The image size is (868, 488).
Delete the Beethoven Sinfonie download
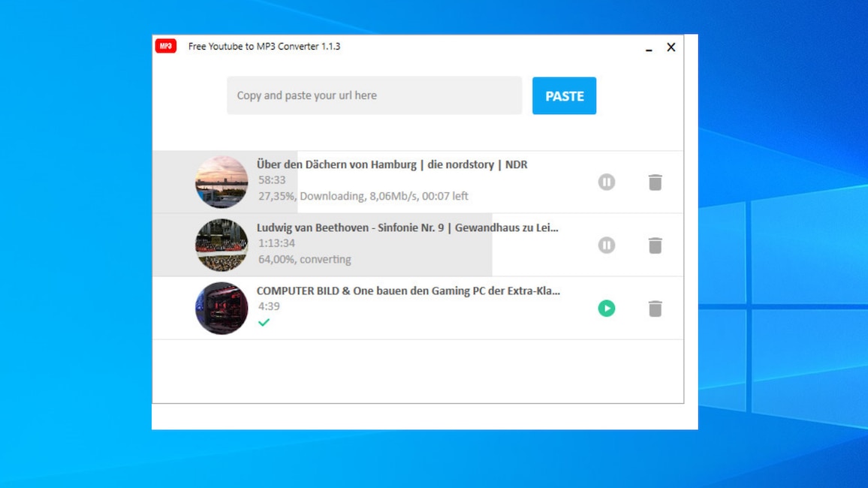[x=655, y=245]
